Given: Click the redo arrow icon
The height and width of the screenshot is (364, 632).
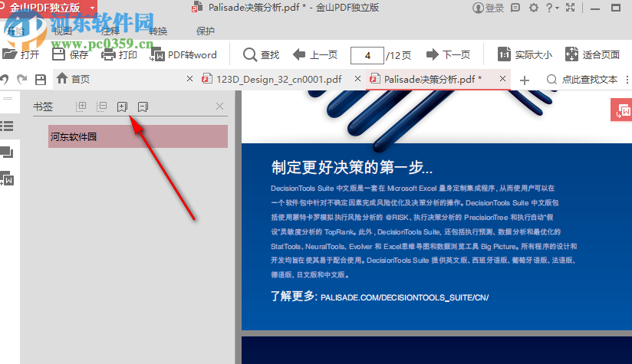Looking at the screenshot, I should point(22,80).
